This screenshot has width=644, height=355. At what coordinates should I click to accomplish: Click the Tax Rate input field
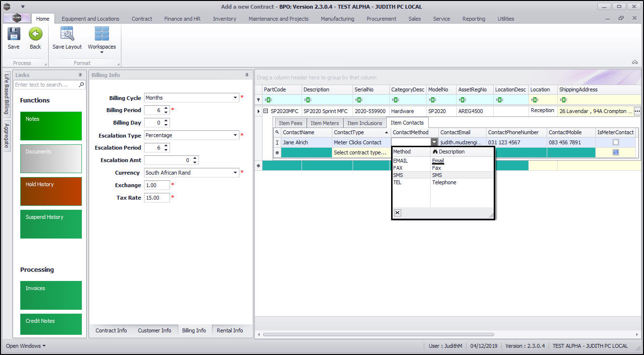[x=157, y=198]
